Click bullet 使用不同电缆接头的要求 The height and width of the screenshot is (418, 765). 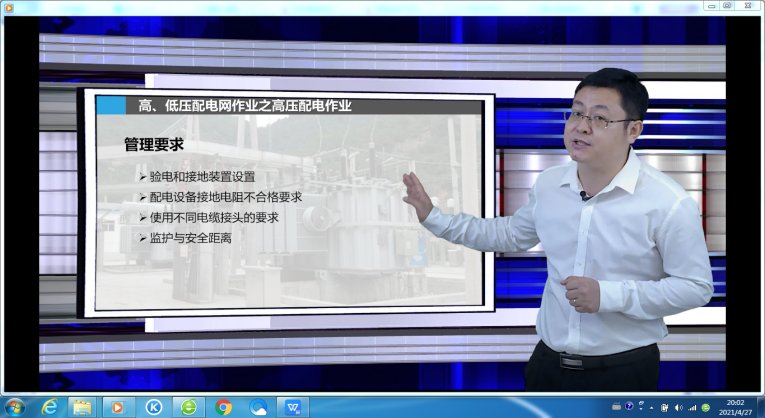[x=214, y=218]
